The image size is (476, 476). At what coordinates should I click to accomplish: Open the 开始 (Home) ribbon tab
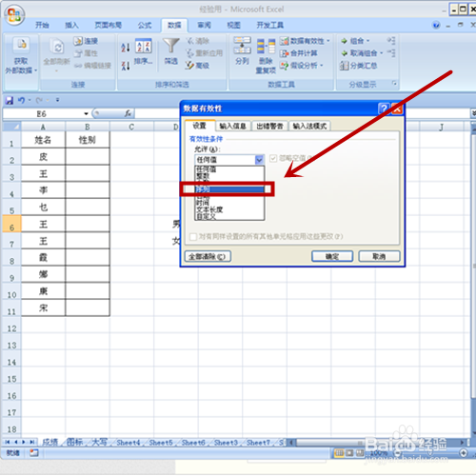[x=42, y=25]
